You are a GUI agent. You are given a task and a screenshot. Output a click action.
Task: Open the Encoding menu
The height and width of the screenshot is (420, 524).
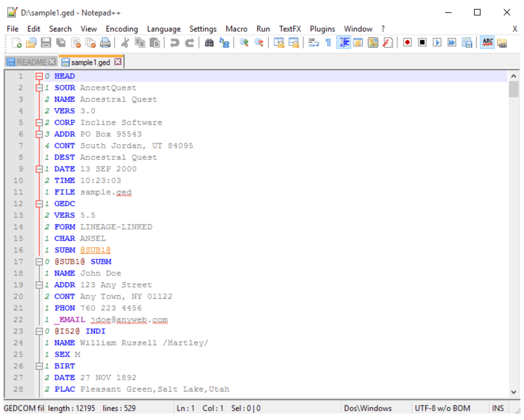(122, 29)
